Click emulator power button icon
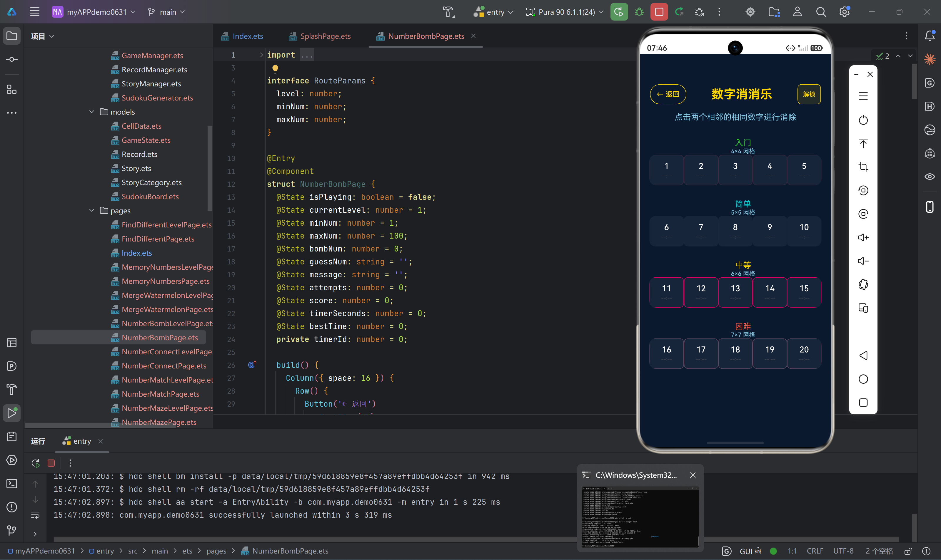 tap(863, 120)
